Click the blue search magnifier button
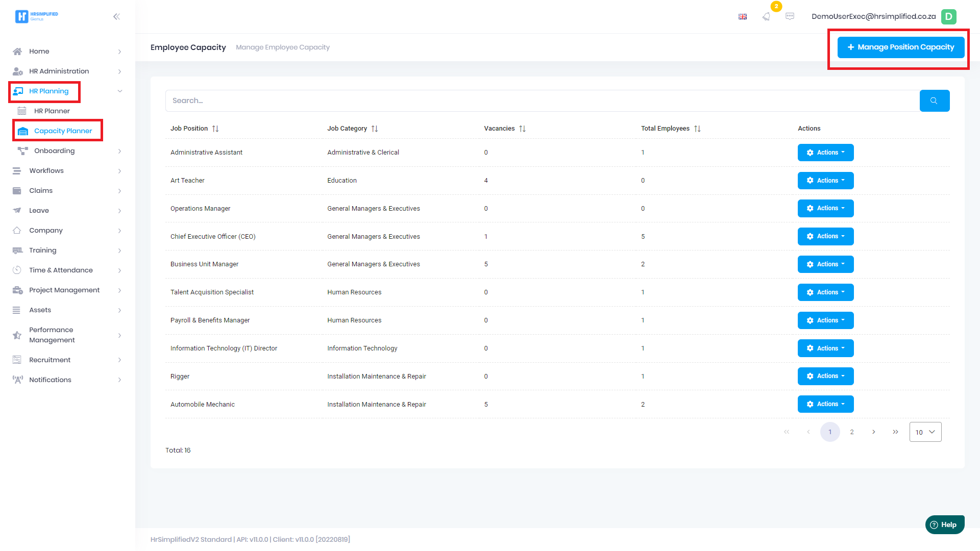This screenshot has height=551, width=980. click(934, 101)
